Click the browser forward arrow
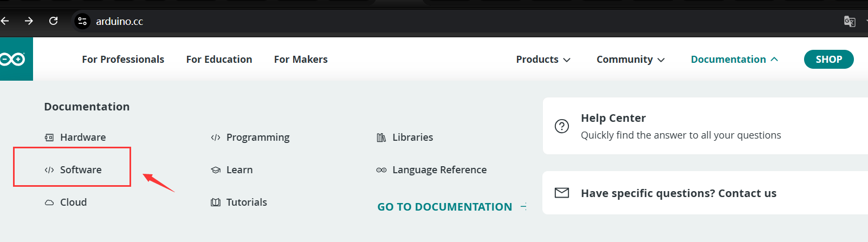 (29, 21)
